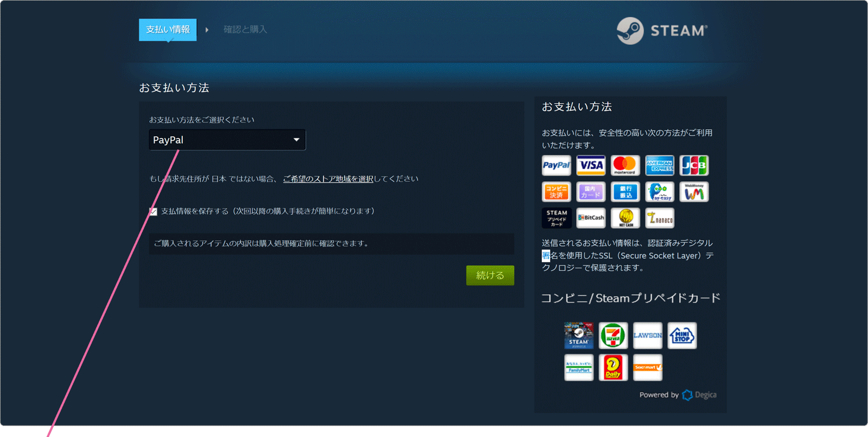The image size is (868, 437).
Task: Click the WebMoney icon
Action: [694, 192]
